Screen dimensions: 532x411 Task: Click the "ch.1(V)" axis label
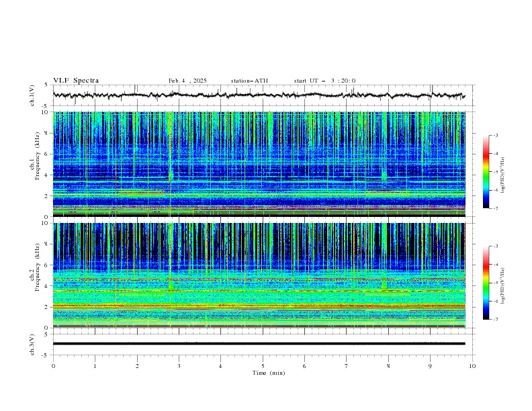pos(32,95)
